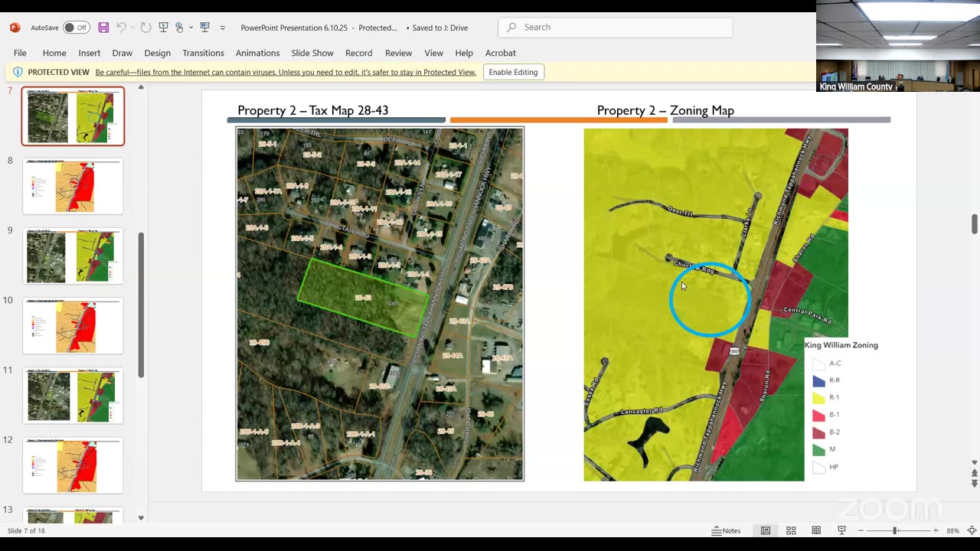Switch to the Review tab

pos(398,53)
